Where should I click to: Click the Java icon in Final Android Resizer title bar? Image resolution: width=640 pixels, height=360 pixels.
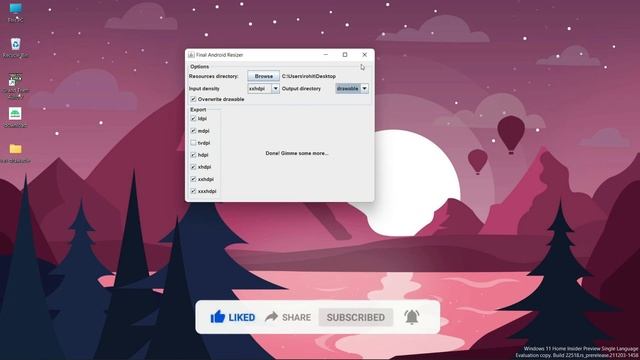point(191,55)
